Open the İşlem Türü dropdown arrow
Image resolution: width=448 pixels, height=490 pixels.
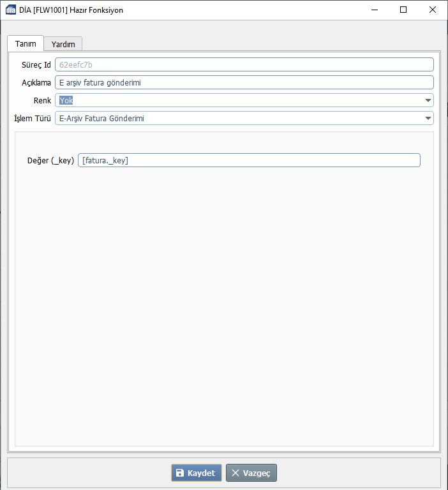(x=428, y=118)
